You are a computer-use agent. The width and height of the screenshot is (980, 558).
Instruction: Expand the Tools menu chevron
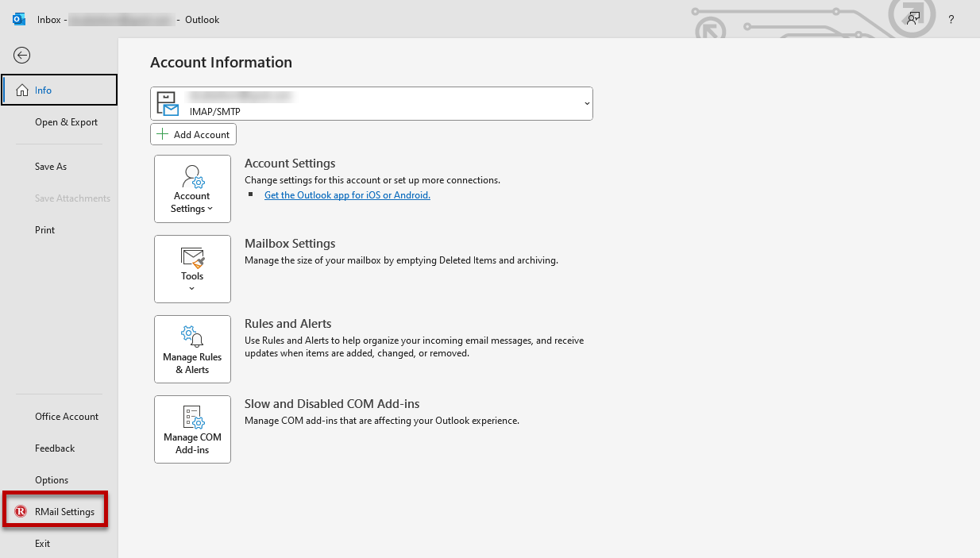(192, 287)
